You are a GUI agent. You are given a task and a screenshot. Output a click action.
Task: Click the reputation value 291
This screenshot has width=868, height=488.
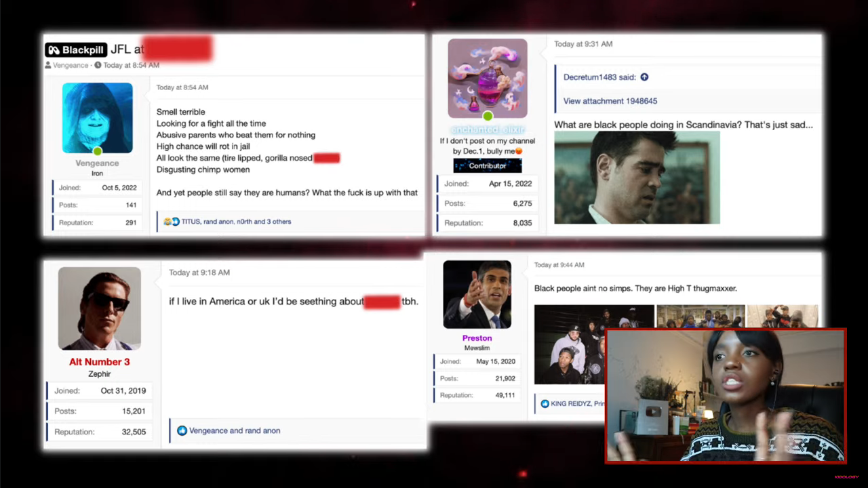[131, 222]
